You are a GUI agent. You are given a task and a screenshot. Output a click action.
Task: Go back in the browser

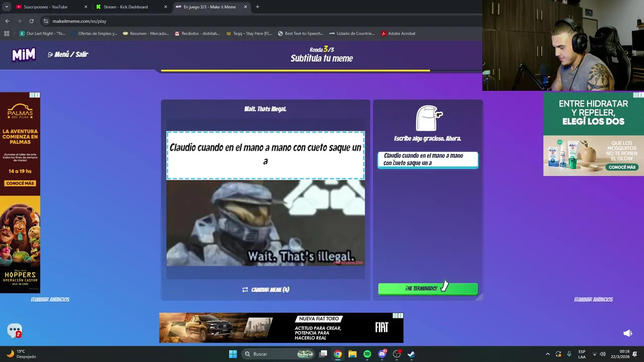tap(7, 21)
